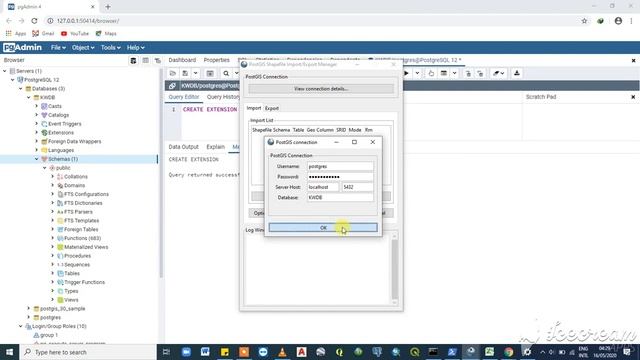Open the save options dropdown arrow
Image resolution: width=640 pixels, height=360 pixels.
[196, 73]
